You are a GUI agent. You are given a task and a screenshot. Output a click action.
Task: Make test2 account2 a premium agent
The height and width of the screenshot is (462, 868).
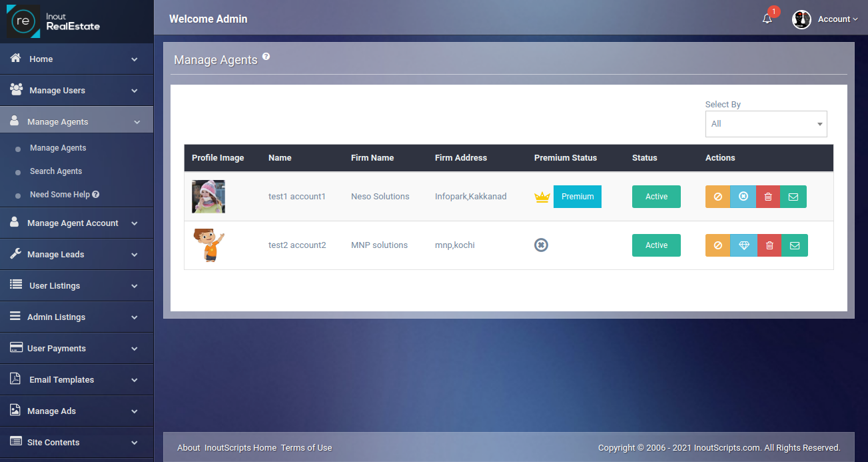[743, 245]
